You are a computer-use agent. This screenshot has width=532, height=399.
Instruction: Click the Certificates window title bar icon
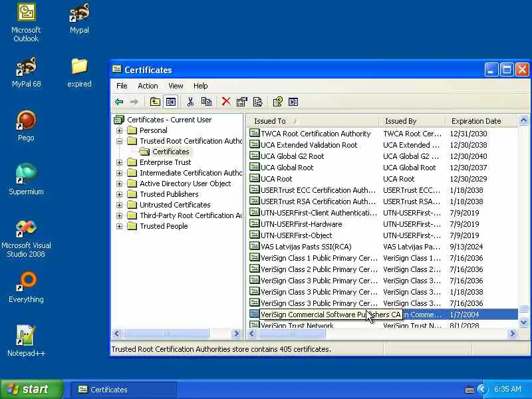pyautogui.click(x=117, y=69)
